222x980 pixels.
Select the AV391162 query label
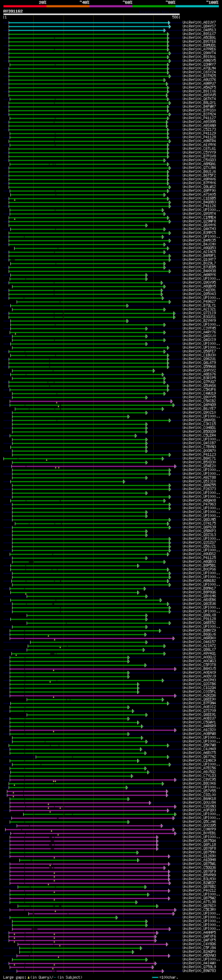(x=13, y=11)
